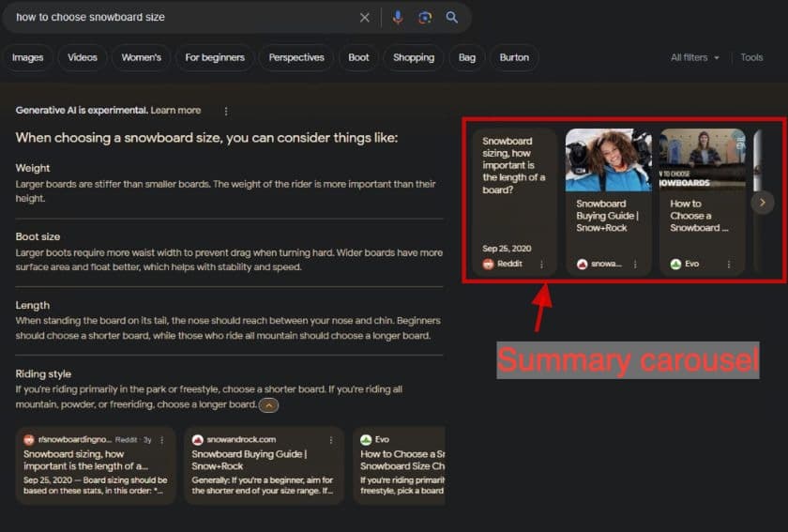
Task: Open the Tools button
Action: pyautogui.click(x=751, y=57)
